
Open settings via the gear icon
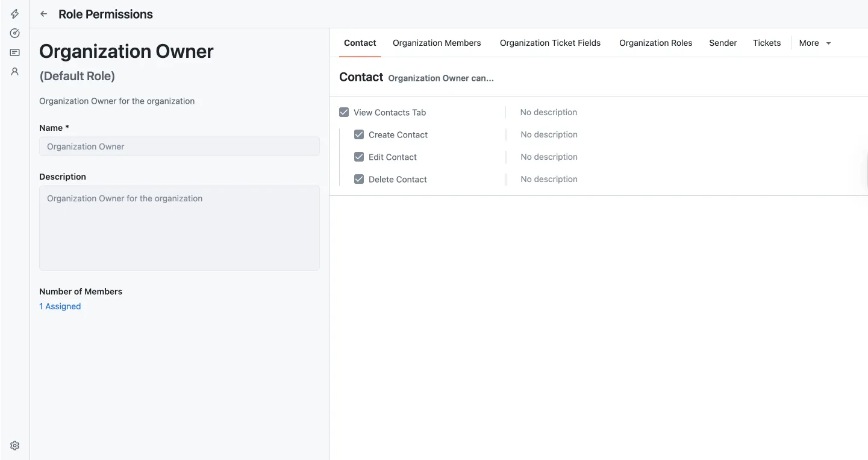[x=14, y=445]
